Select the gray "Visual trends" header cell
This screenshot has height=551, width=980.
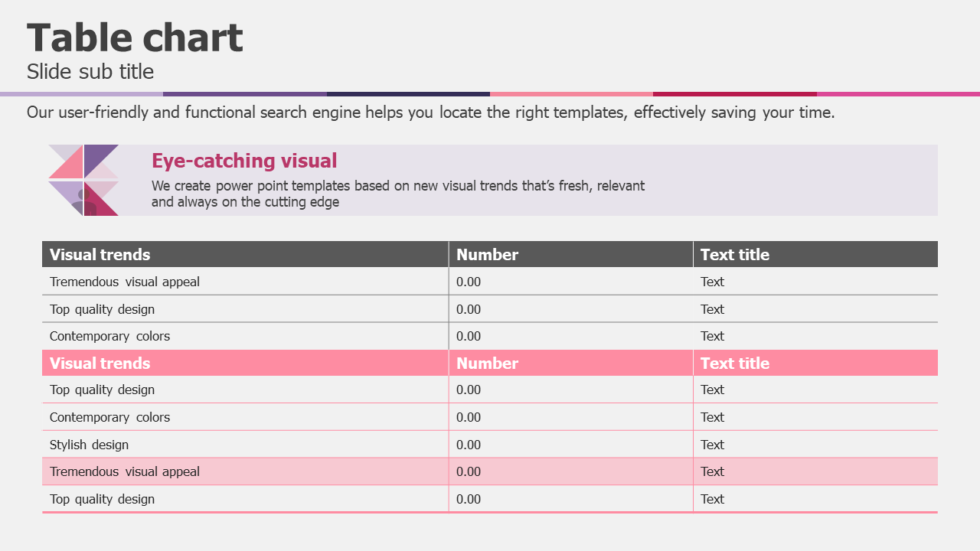[x=100, y=255]
